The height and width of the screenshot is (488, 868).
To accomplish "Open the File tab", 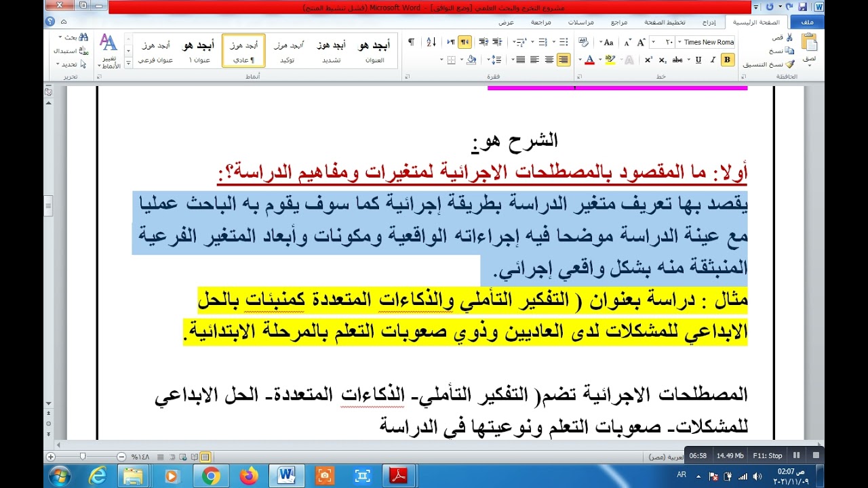I will click(807, 22).
